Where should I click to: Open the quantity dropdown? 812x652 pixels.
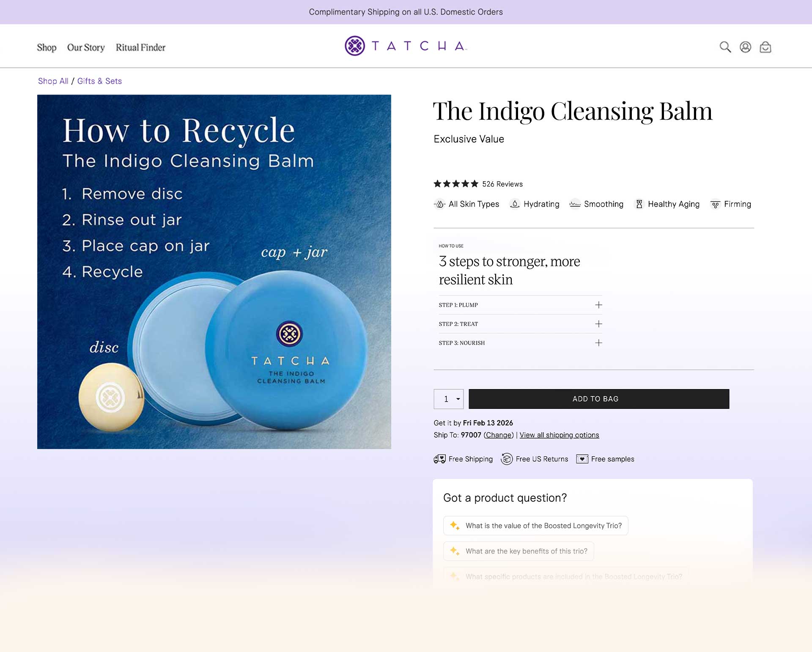[x=449, y=399]
